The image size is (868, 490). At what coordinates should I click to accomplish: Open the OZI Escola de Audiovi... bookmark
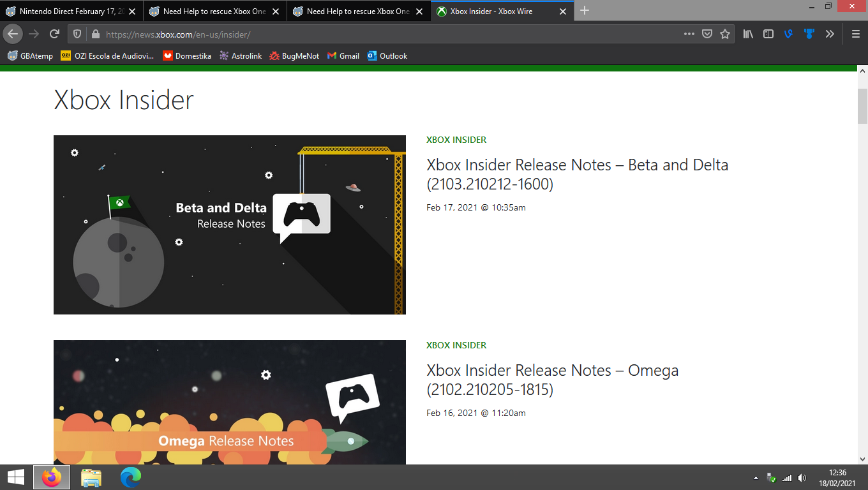coord(107,56)
